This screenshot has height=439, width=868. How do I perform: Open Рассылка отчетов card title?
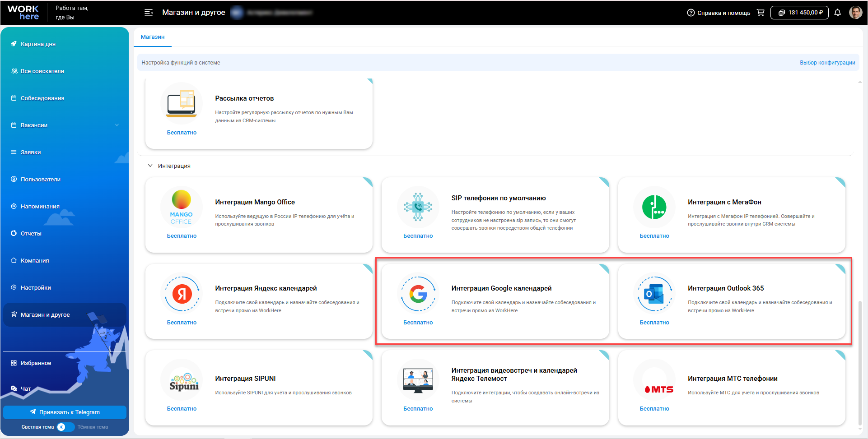point(244,98)
